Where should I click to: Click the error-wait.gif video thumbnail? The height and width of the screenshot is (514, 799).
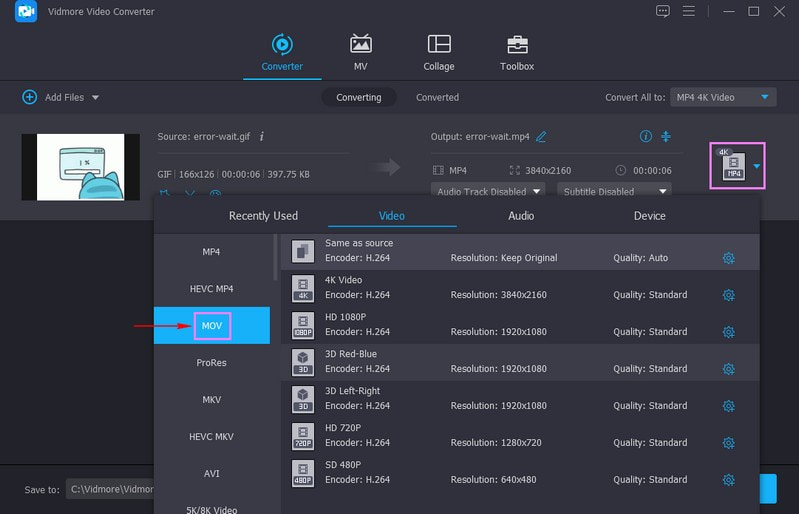tap(81, 166)
